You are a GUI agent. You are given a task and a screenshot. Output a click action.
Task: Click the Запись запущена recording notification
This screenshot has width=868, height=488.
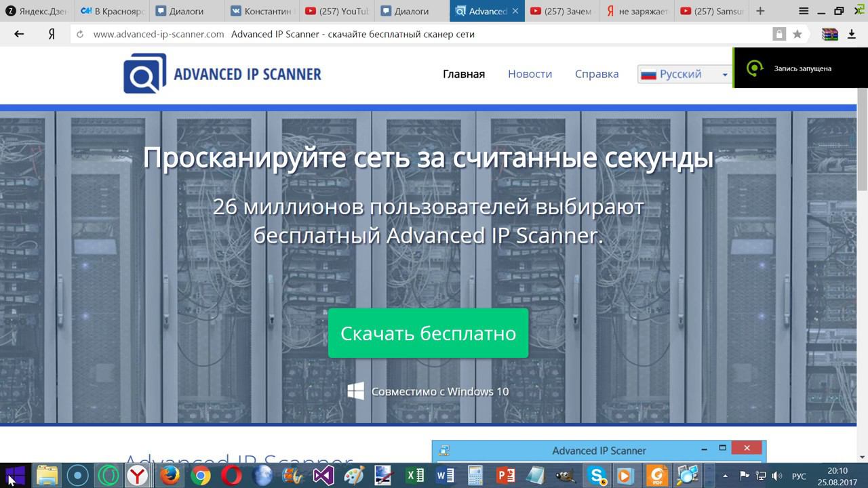click(x=800, y=68)
